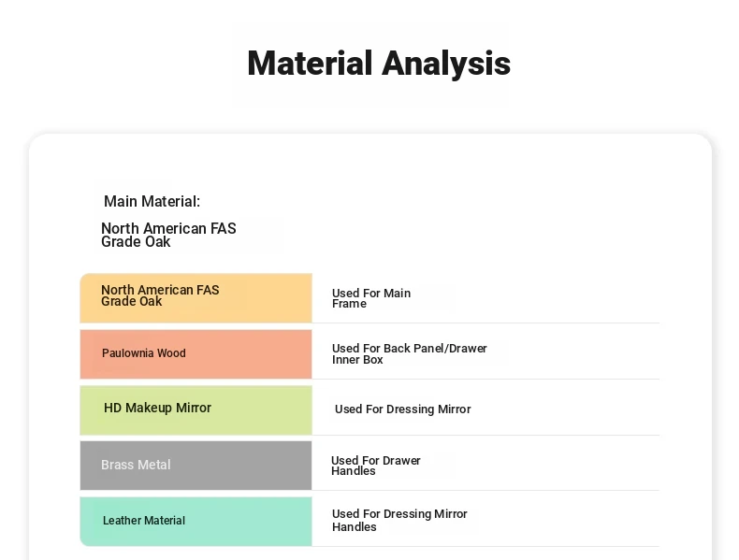Screen dimensions: 739x560
Task: Click the HD Makeup Mirror label text
Action: (157, 408)
